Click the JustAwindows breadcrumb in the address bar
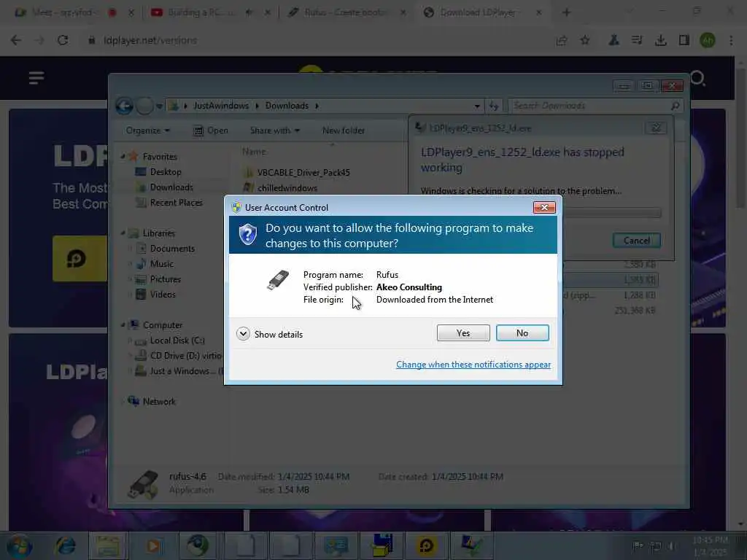This screenshot has height=560, width=747. coord(221,106)
